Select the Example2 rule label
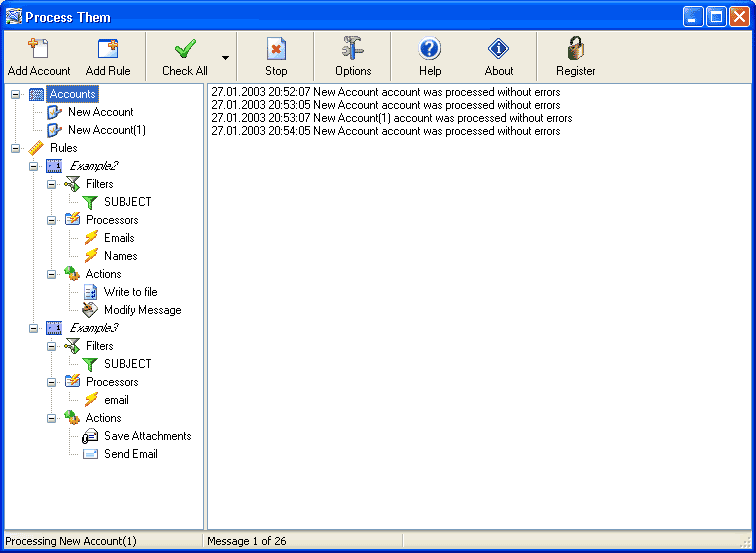This screenshot has width=756, height=553. pos(94,166)
